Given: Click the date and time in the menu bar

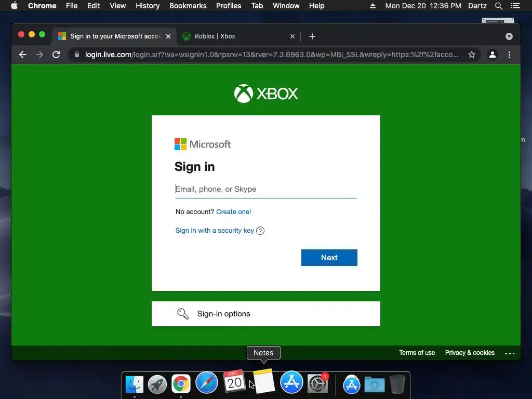Looking at the screenshot, I should 423,5.
